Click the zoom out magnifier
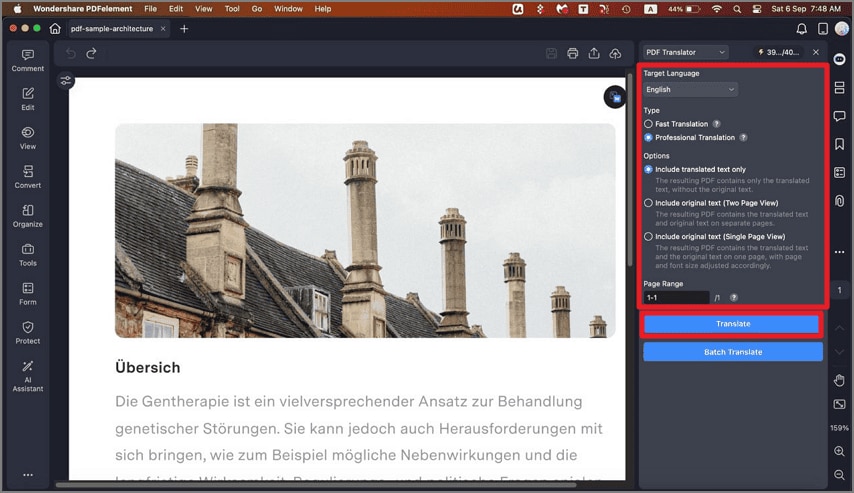This screenshot has height=493, width=854. point(839,475)
